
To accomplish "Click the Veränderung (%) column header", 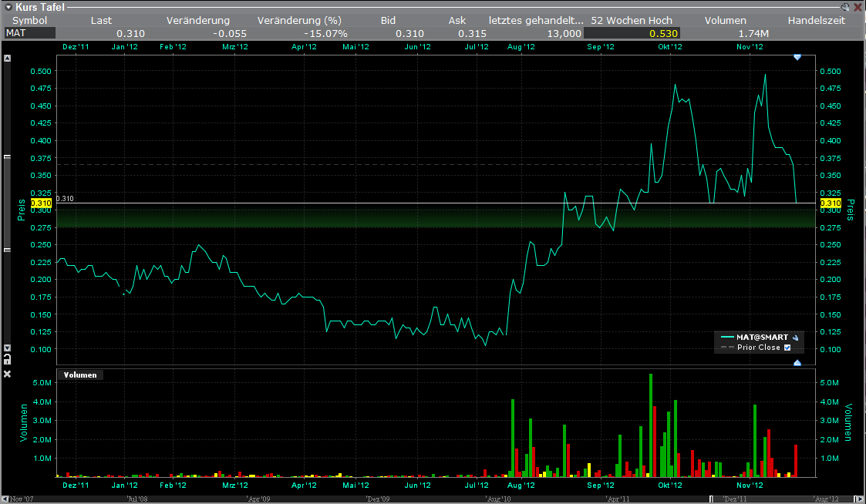I will point(299,21).
